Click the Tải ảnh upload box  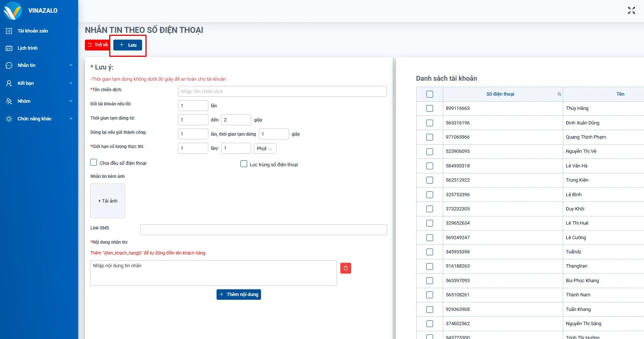[x=108, y=201]
